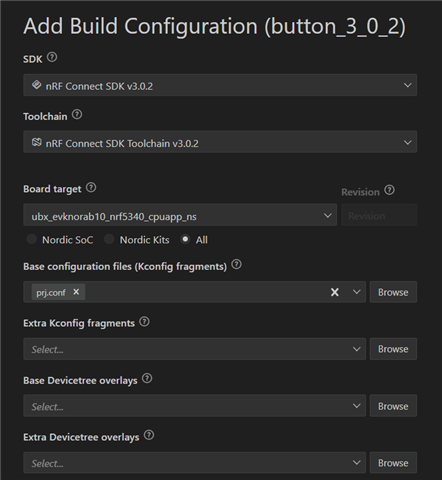Open the nRF Connect SDK v3.0.2 dropdown

pos(220,85)
